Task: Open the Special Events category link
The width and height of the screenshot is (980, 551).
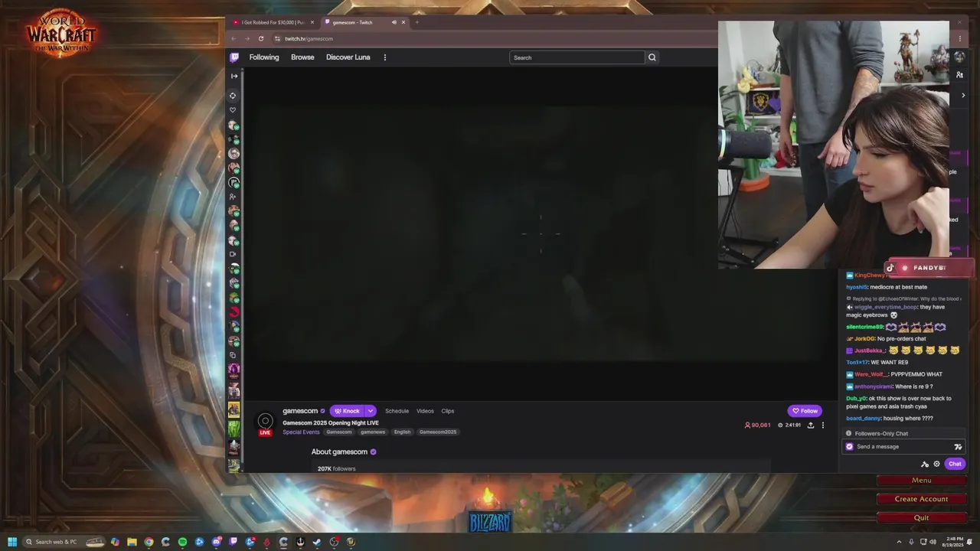Action: (301, 432)
